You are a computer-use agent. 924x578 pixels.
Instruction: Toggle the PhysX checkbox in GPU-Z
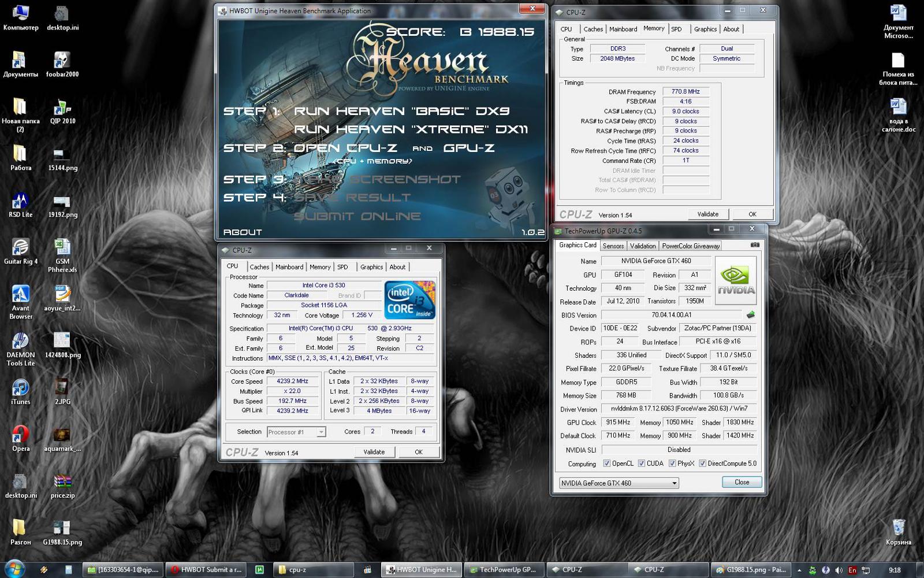[672, 464]
